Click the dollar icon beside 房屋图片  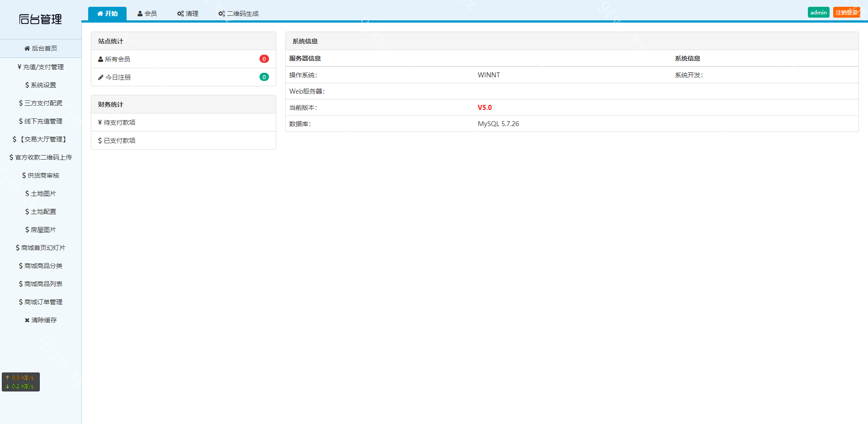[x=27, y=230]
